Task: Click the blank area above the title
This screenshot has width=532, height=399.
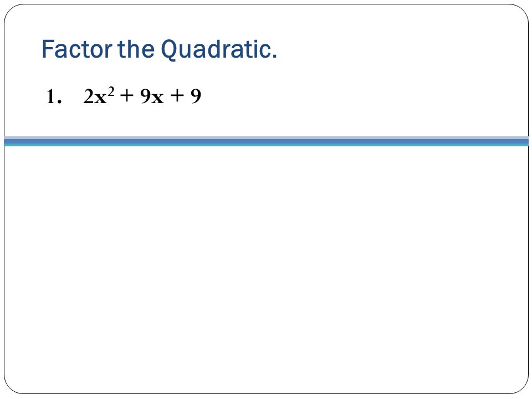Action: click(266, 21)
